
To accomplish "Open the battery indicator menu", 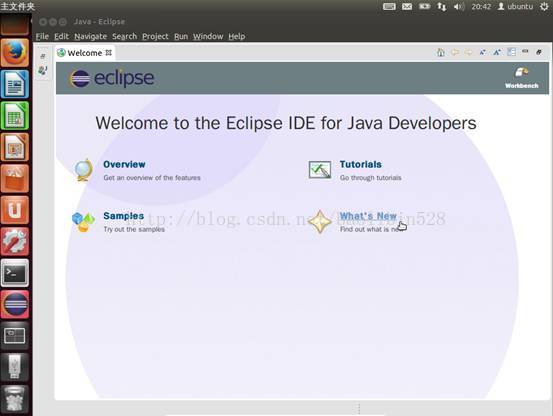I will [425, 6].
